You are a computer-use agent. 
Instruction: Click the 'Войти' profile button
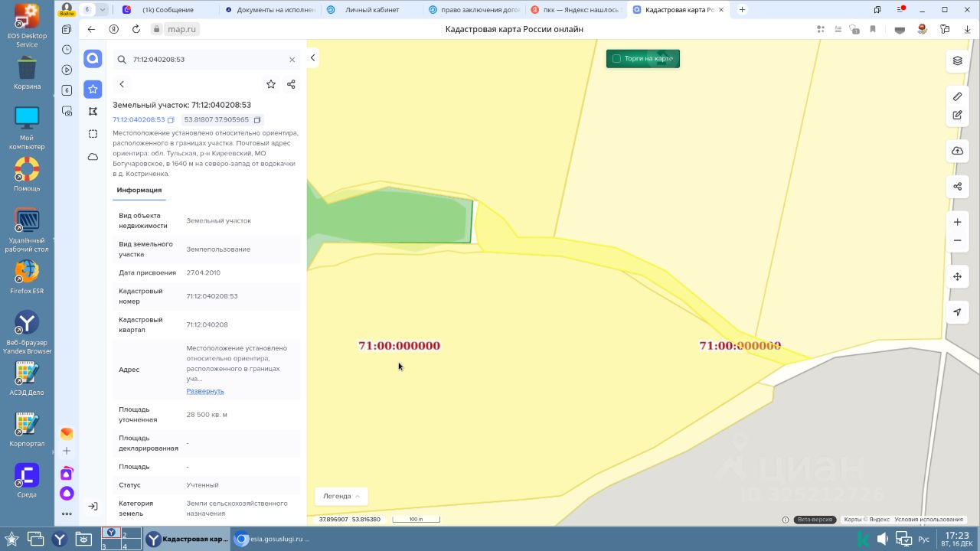(67, 9)
